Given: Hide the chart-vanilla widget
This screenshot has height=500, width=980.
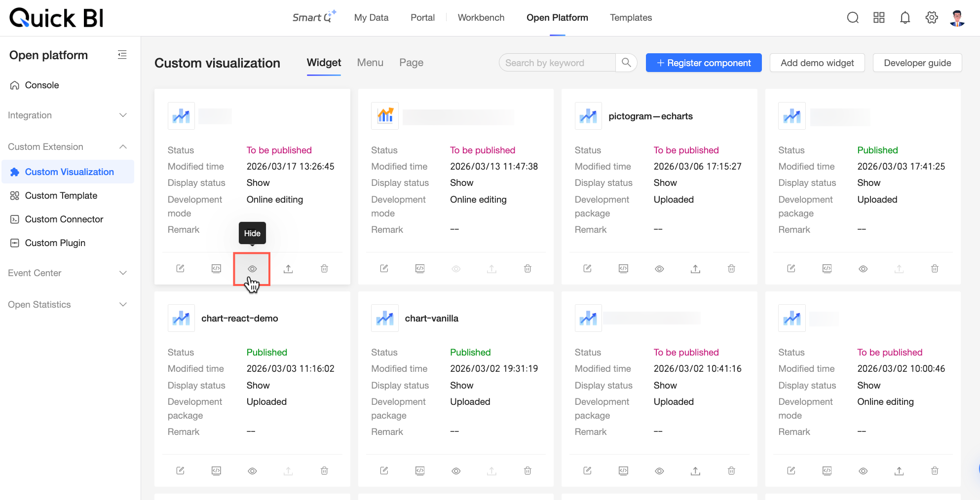Looking at the screenshot, I should (456, 471).
